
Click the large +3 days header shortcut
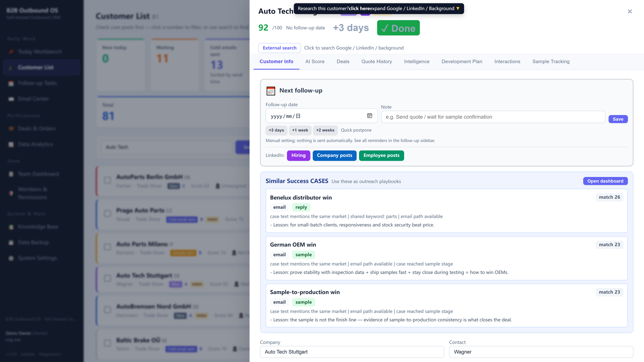[351, 28]
